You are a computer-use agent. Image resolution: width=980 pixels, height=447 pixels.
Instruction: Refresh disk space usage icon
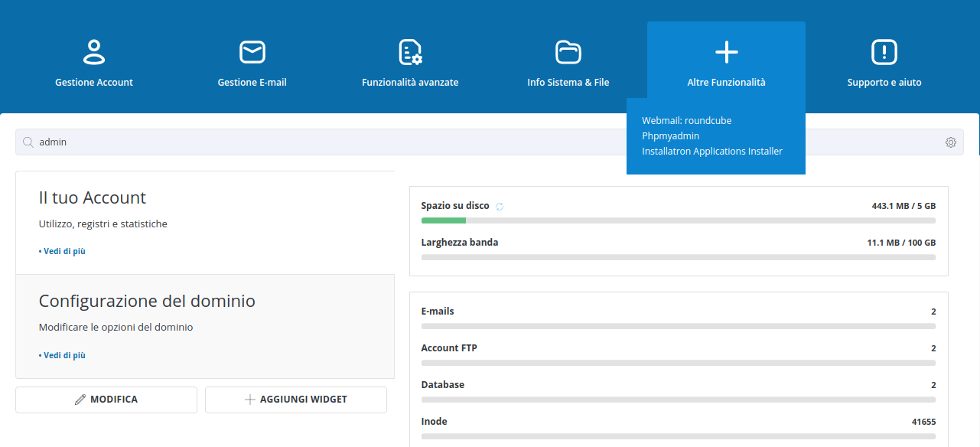pyautogui.click(x=500, y=207)
